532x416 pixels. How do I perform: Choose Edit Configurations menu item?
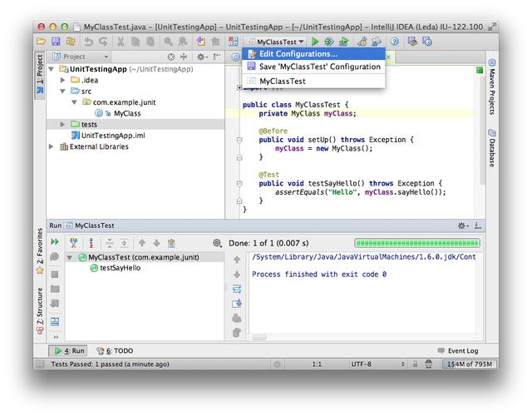(x=314, y=54)
